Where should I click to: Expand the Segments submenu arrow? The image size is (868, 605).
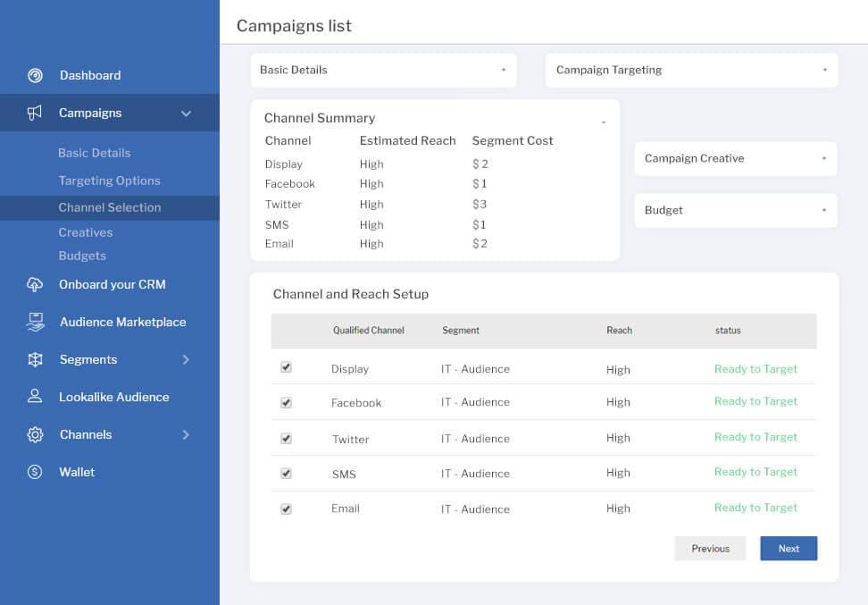tap(186, 359)
